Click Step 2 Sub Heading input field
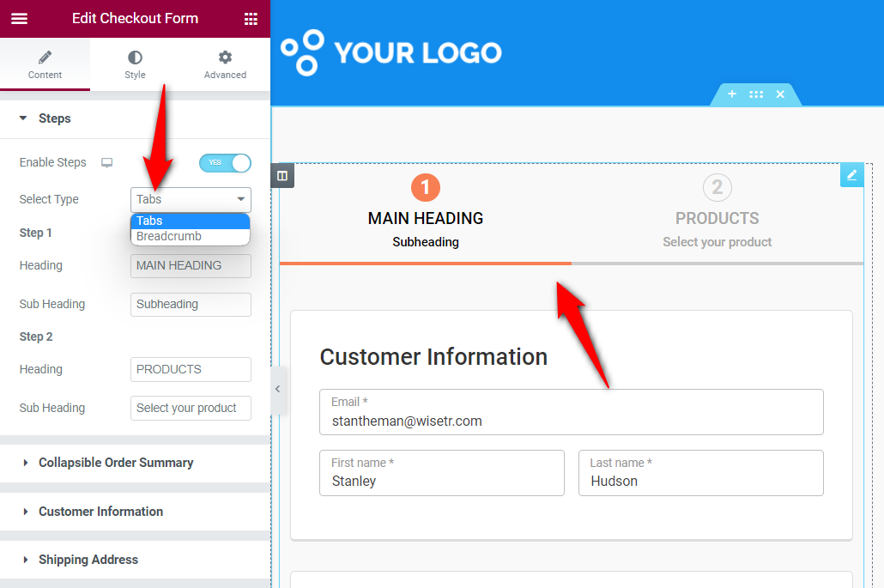 (191, 408)
